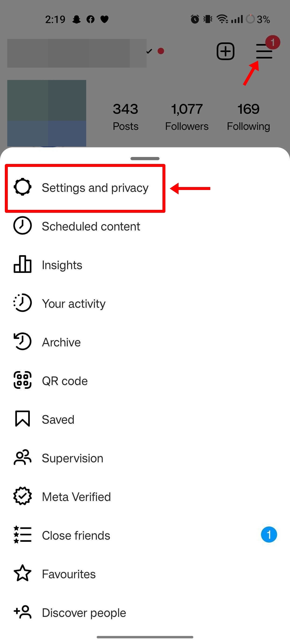Open the 169 Following list
Viewport: 290px width, 644px height.
click(x=248, y=116)
